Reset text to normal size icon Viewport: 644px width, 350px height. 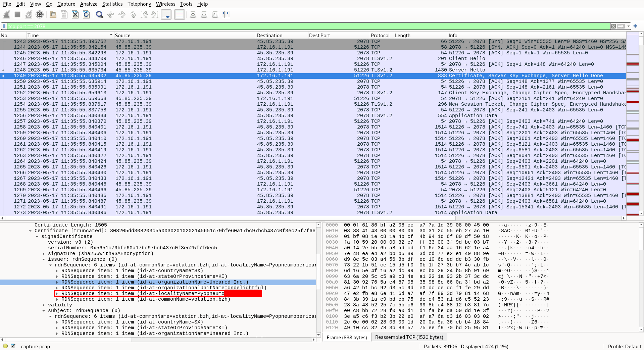coord(215,14)
